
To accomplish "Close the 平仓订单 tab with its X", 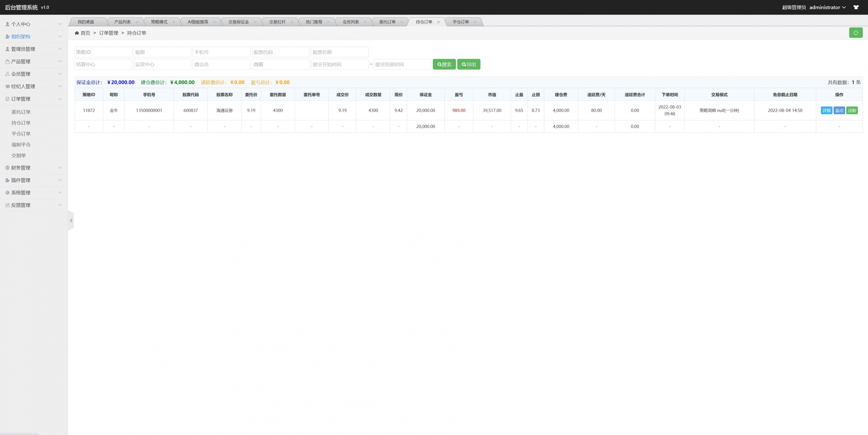I will pos(475,22).
